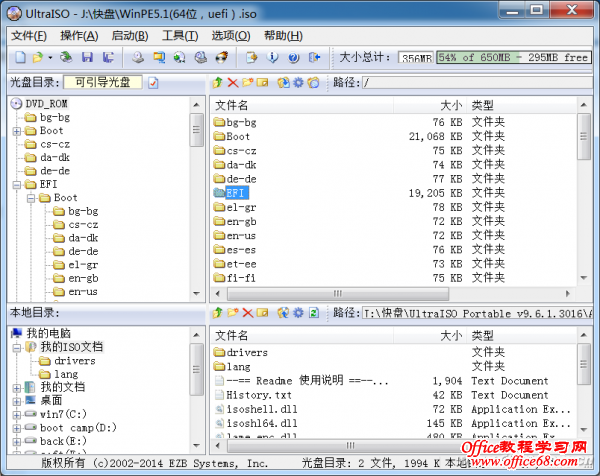Screen dimensions: 600x476
Task: Click the Open CD/DVD toolbar icon
Action: tap(66, 57)
